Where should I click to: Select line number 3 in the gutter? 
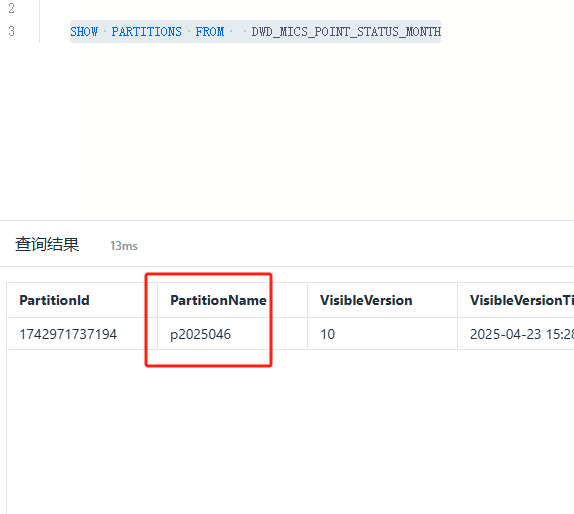[x=11, y=31]
